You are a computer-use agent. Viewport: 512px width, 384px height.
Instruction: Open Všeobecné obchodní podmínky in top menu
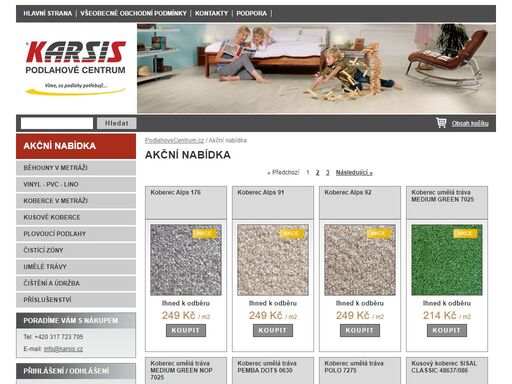point(133,14)
